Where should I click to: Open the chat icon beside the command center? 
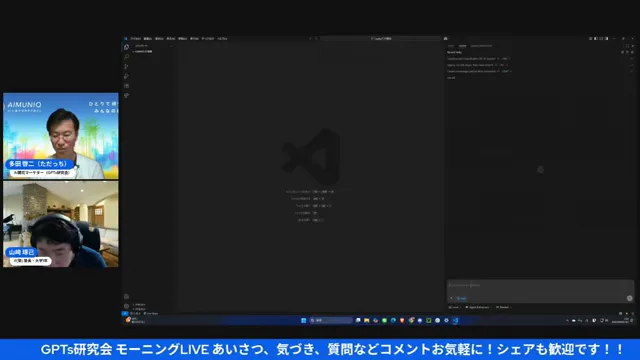[446, 38]
